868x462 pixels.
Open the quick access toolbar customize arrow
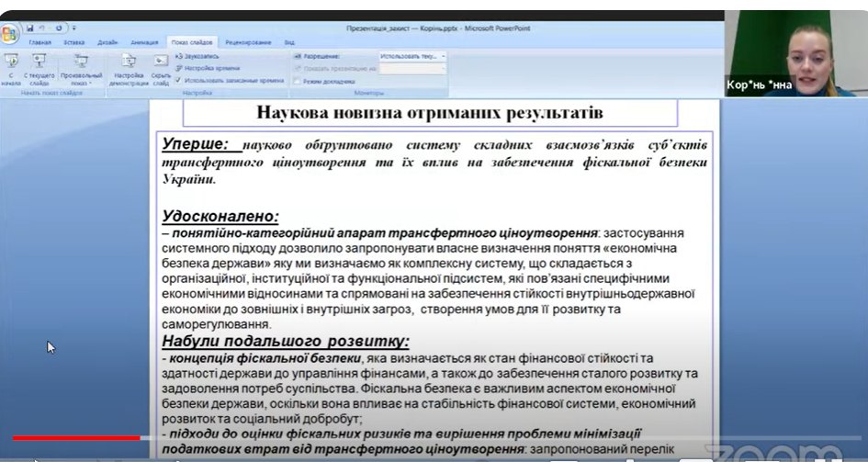click(x=74, y=28)
